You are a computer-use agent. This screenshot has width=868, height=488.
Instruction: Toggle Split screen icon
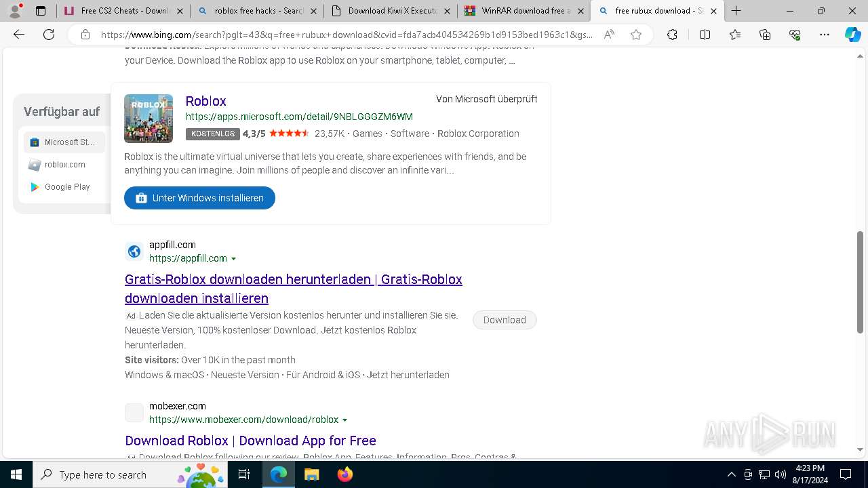tap(705, 35)
